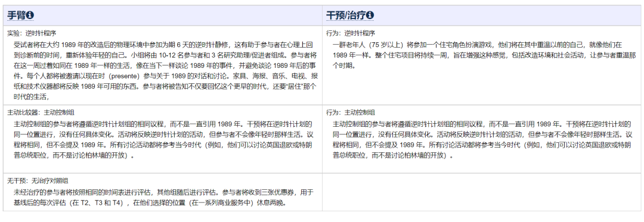Select the intervention title 行为：主动控制组
The image size is (644, 222).
(351, 112)
